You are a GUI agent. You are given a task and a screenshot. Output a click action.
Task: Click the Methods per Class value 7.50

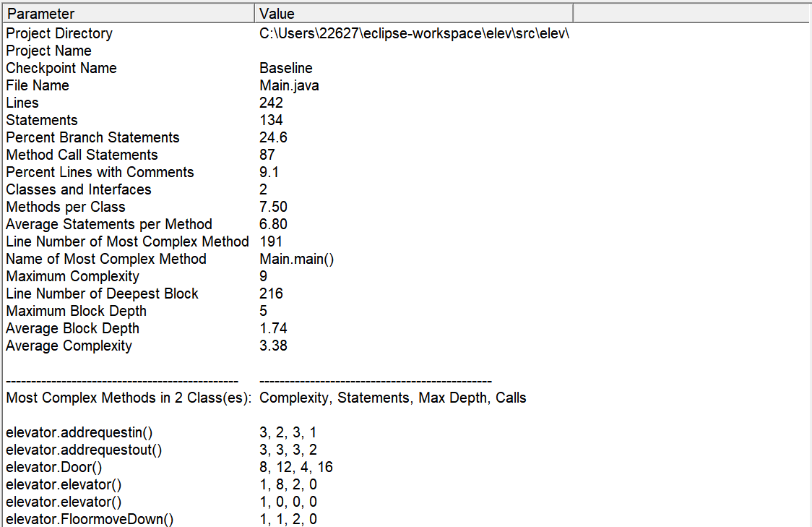tap(273, 207)
